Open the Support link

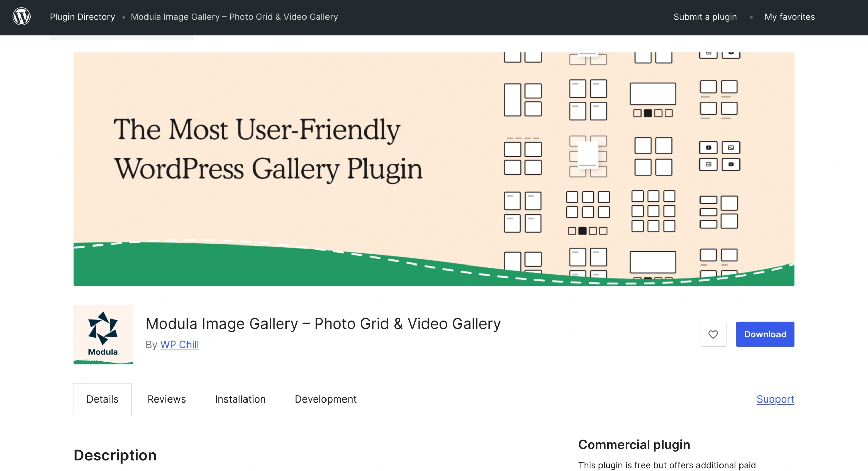click(775, 399)
